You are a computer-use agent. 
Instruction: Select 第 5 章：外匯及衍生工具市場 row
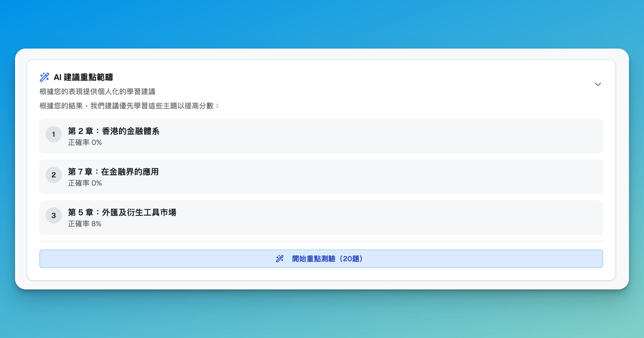point(321,218)
